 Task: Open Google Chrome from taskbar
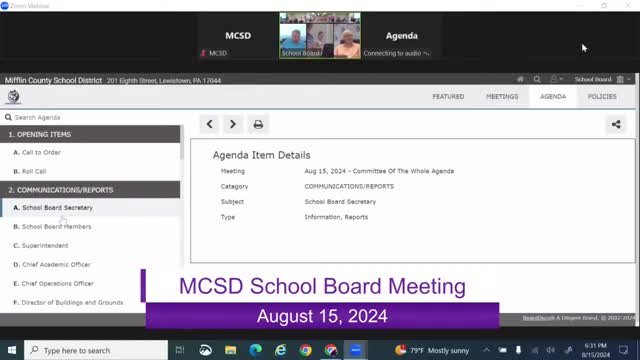point(305,350)
